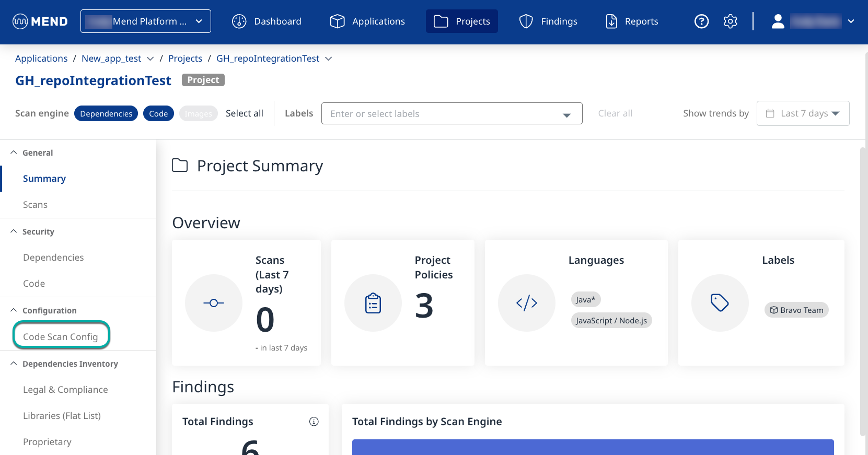This screenshot has height=455, width=868.
Task: Click the user profile avatar icon
Action: click(778, 21)
